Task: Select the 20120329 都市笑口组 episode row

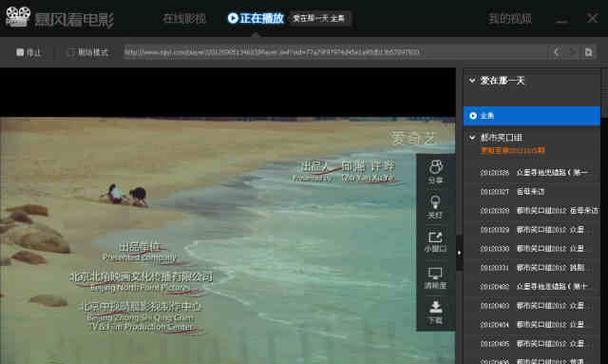Action: (x=532, y=229)
